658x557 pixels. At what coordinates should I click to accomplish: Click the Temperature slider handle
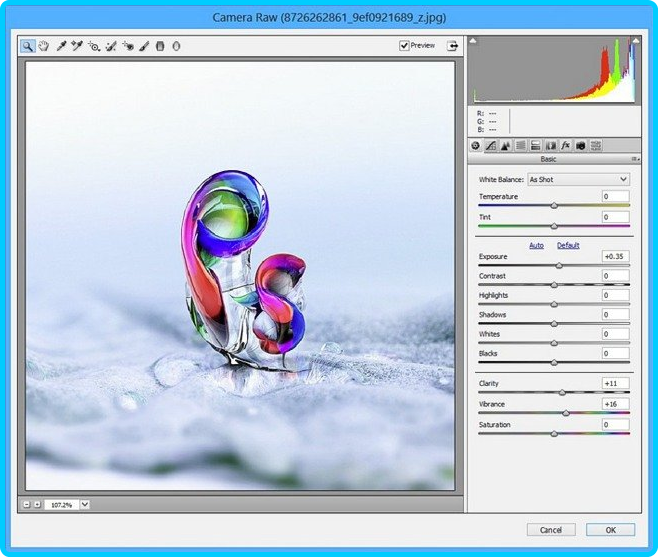point(554,205)
